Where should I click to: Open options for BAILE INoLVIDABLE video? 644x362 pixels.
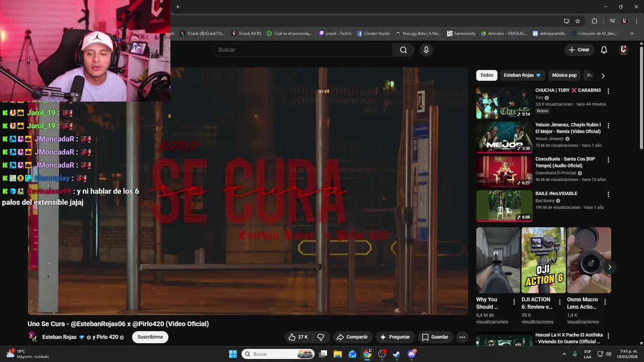pyautogui.click(x=608, y=194)
